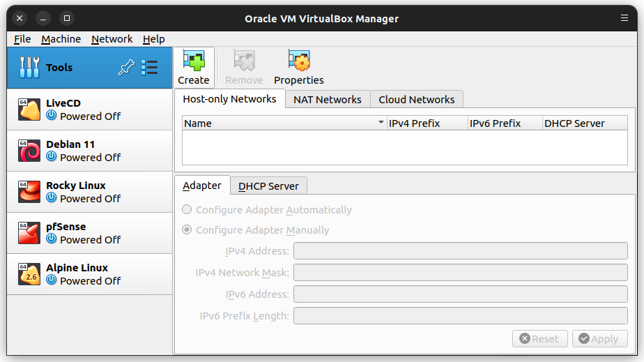Click the DHCP Server column header
The image size is (644, 362).
click(x=585, y=123)
